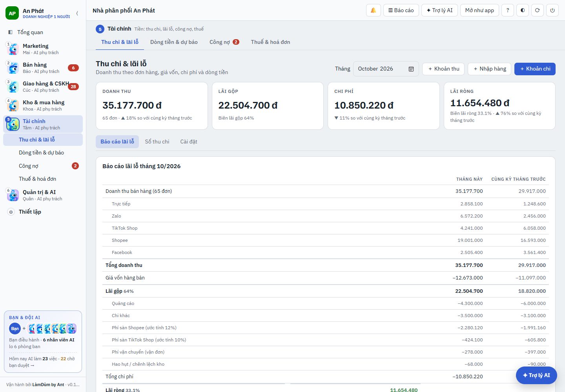This screenshot has width=565, height=392.
Task: Open Trợ lý AI from header
Action: (x=439, y=10)
